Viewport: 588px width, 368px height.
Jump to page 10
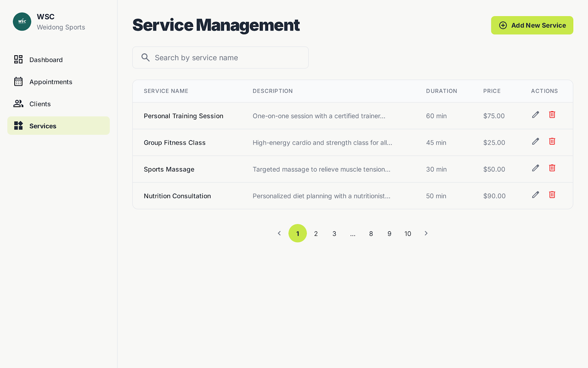(408, 233)
